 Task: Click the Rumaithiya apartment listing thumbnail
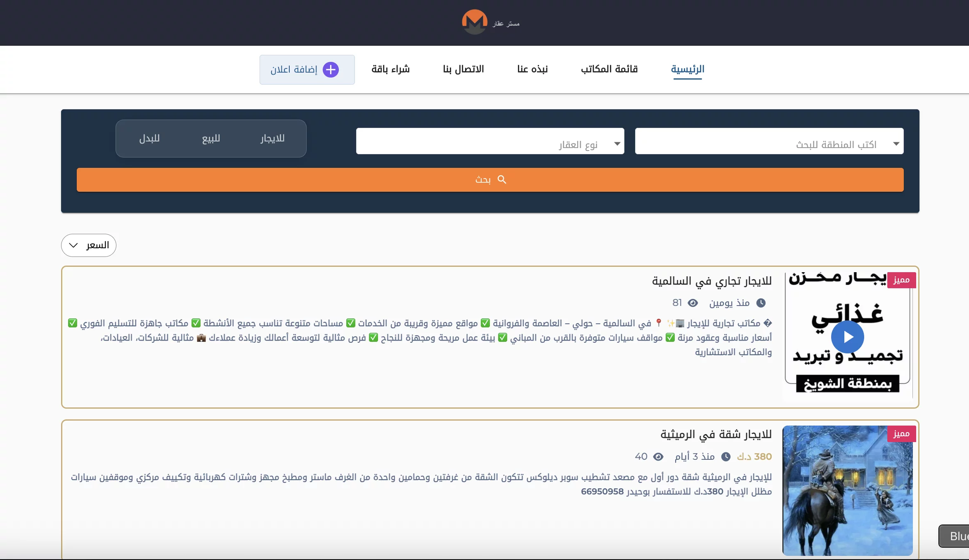(x=847, y=491)
